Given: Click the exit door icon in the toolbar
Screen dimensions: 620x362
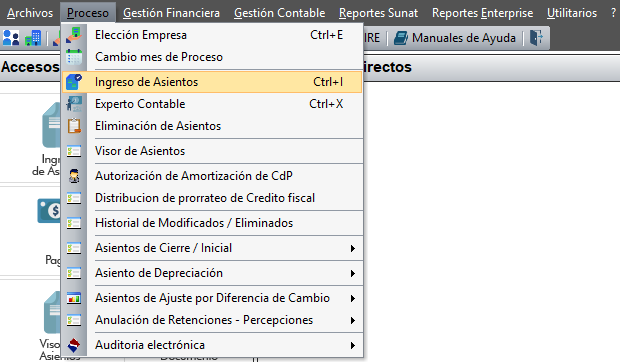Looking at the screenshot, I should tap(537, 38).
